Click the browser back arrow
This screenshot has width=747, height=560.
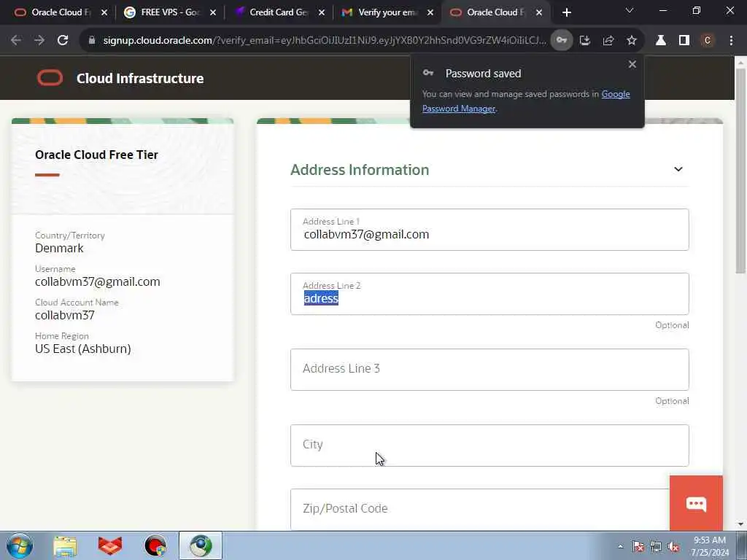(16, 41)
